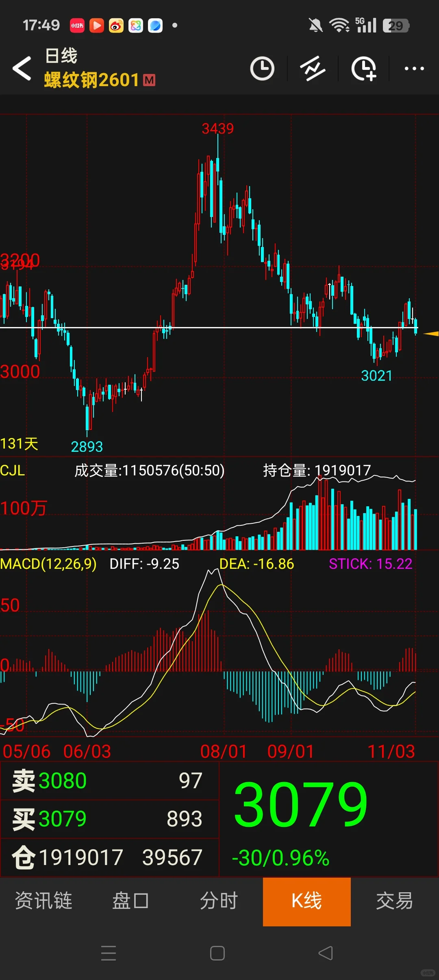The height and width of the screenshot is (980, 439).
Task: Tap the add price alert clock icon
Action: (363, 68)
